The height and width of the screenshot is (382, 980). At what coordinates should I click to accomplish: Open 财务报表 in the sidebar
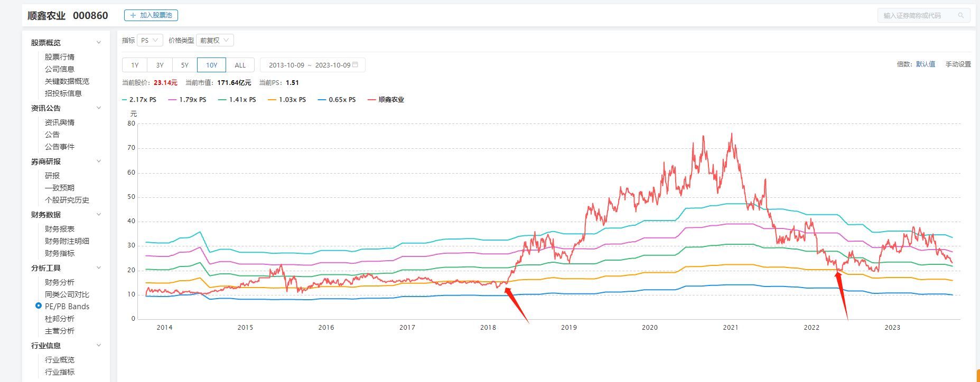[59, 229]
